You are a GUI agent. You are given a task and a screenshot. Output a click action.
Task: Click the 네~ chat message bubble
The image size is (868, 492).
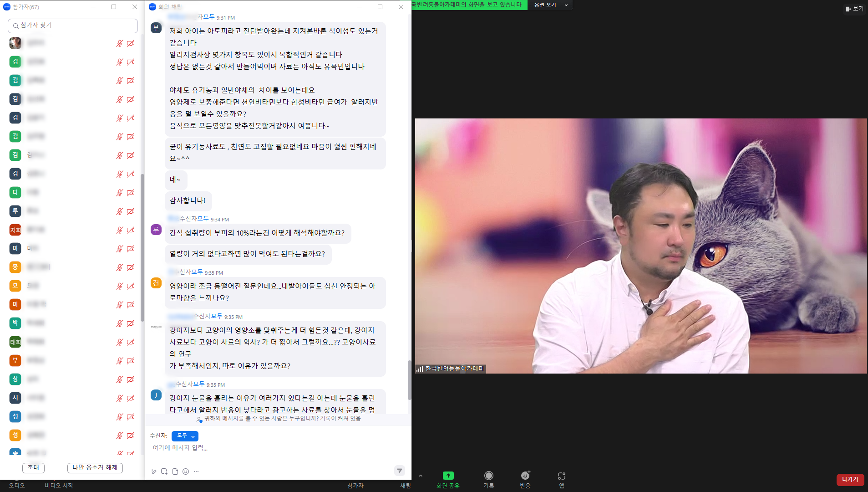(176, 180)
